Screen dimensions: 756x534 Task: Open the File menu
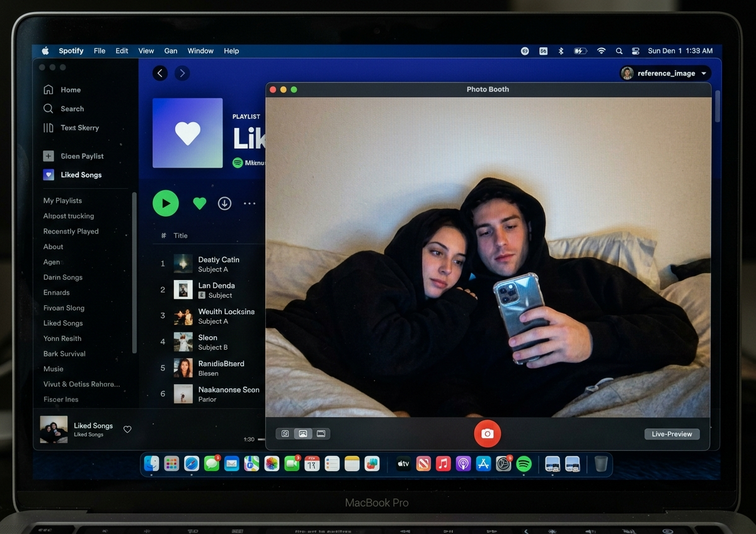click(x=100, y=51)
